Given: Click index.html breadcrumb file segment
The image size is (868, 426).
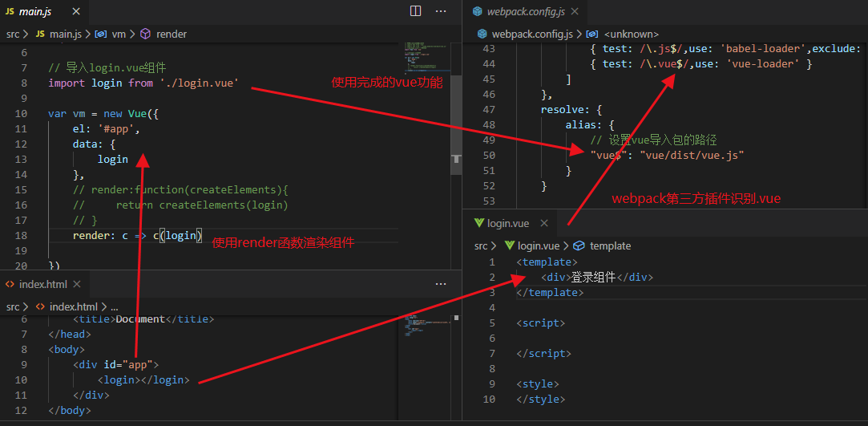Looking at the screenshot, I should coord(67,306).
